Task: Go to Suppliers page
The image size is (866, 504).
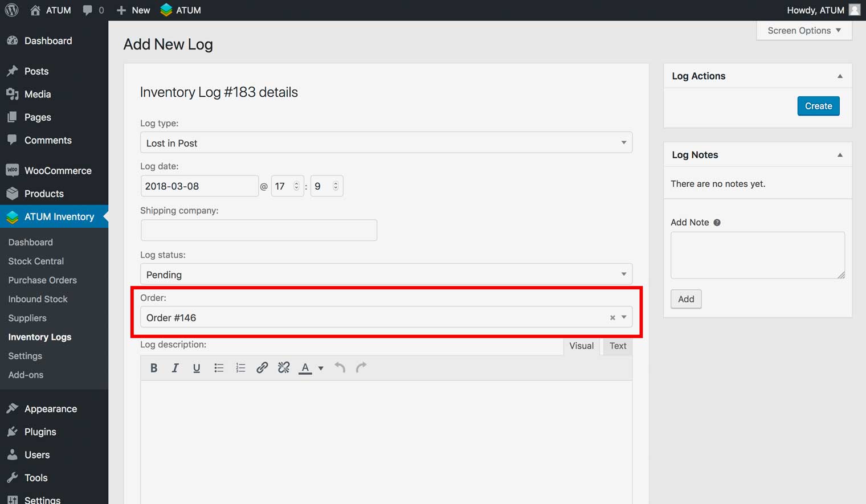Action: 27,318
